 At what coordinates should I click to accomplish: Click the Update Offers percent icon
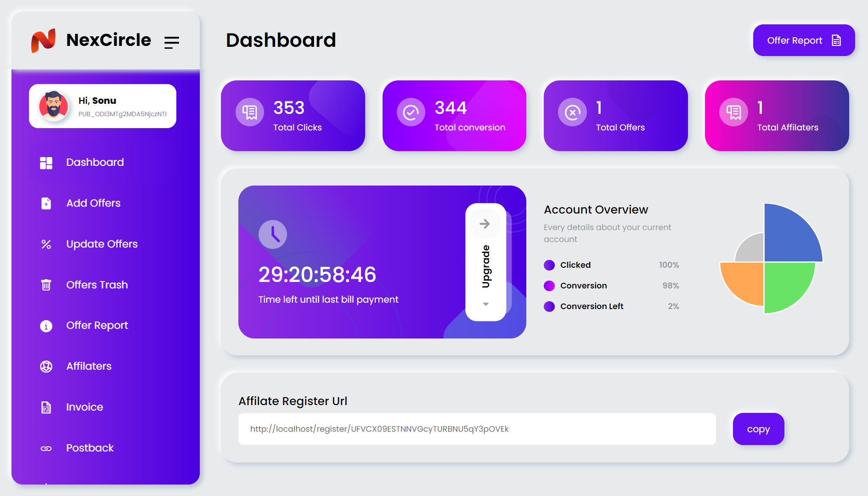[46, 244]
